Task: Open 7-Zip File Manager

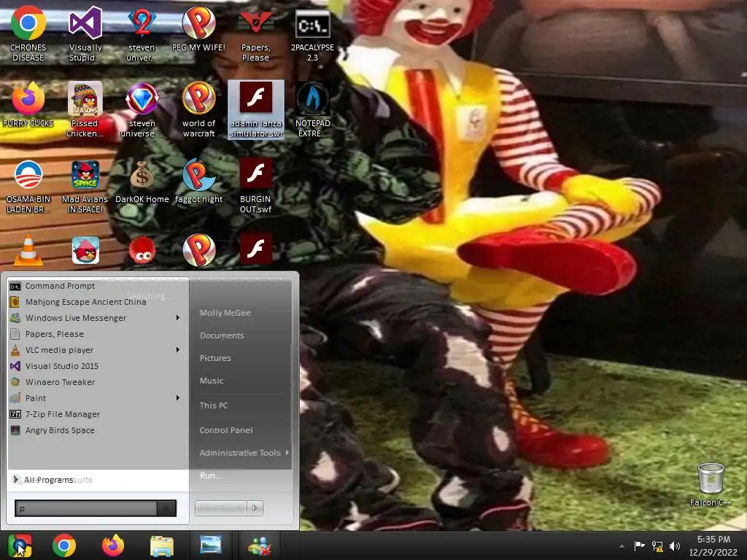Action: pos(98,414)
